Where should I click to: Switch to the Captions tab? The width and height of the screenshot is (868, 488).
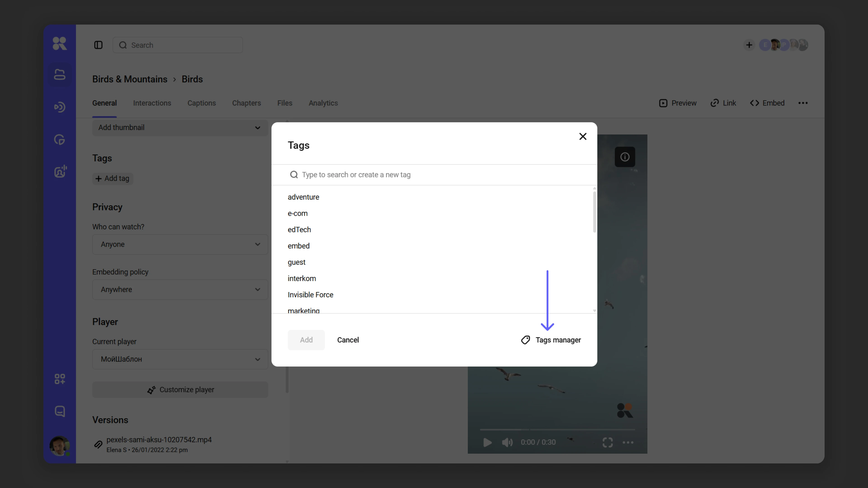pyautogui.click(x=201, y=103)
